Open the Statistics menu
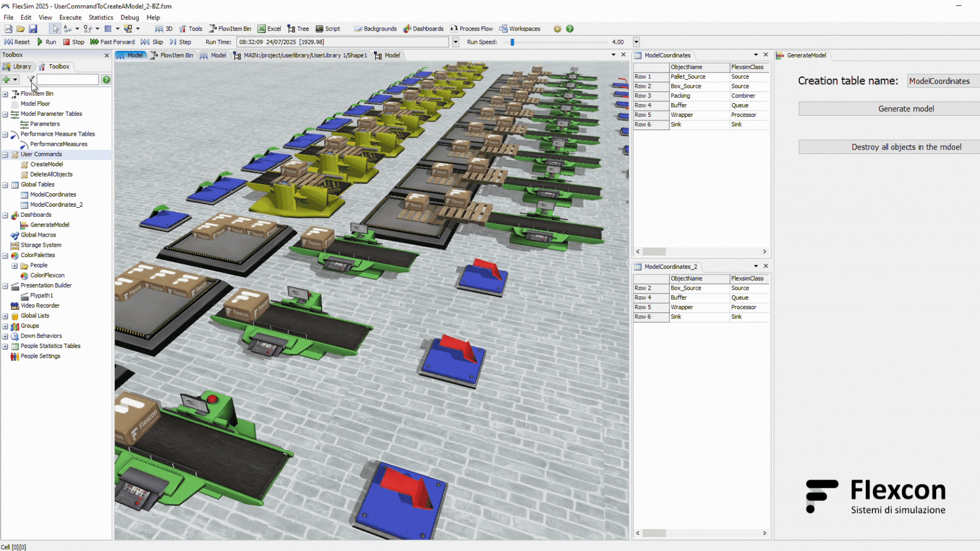Viewport: 980px width, 551px height. (101, 17)
